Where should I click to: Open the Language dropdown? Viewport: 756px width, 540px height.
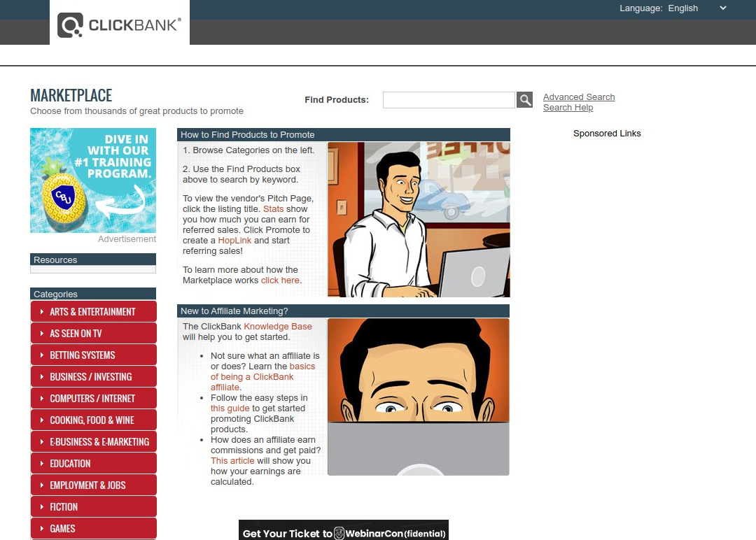tap(696, 8)
